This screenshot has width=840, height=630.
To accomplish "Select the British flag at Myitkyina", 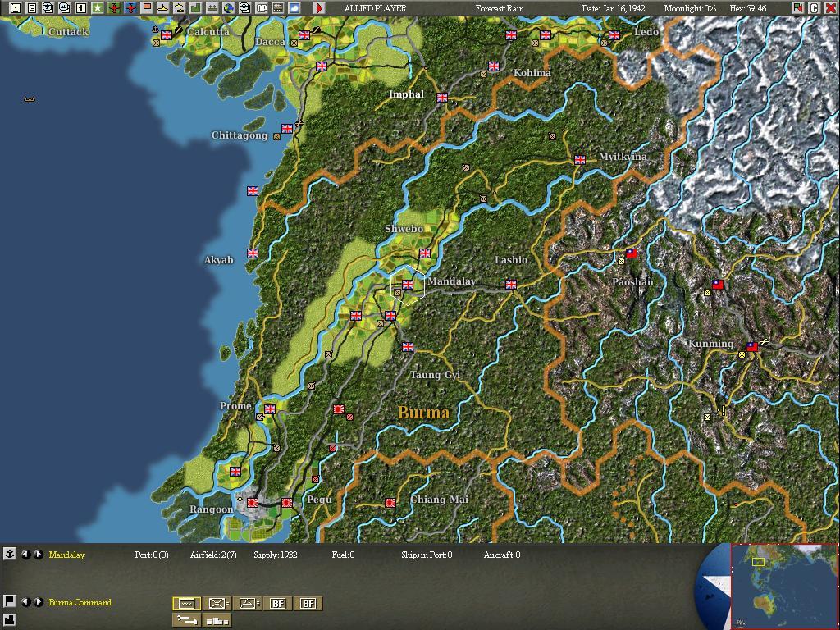I will pyautogui.click(x=580, y=160).
